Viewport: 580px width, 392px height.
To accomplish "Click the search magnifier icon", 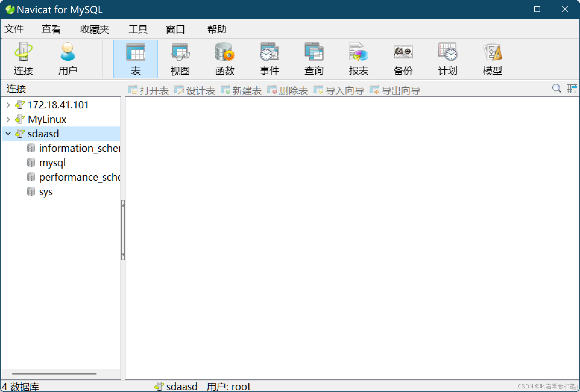I will (556, 89).
